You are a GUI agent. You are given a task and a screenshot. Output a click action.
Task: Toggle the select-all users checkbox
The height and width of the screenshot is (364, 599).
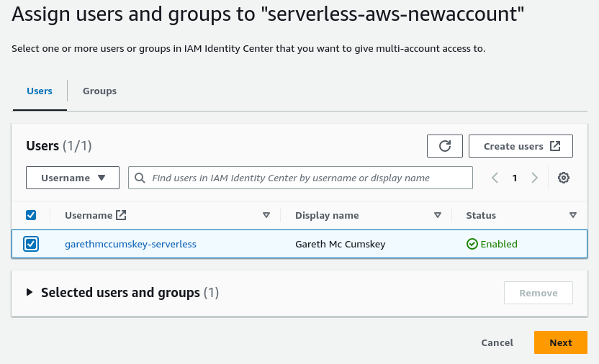31,215
